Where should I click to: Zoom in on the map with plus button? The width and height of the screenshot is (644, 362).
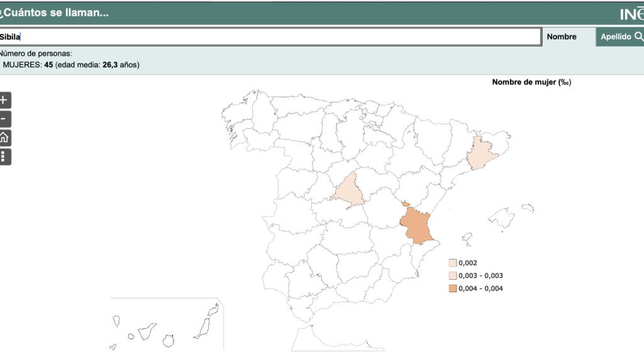point(4,100)
